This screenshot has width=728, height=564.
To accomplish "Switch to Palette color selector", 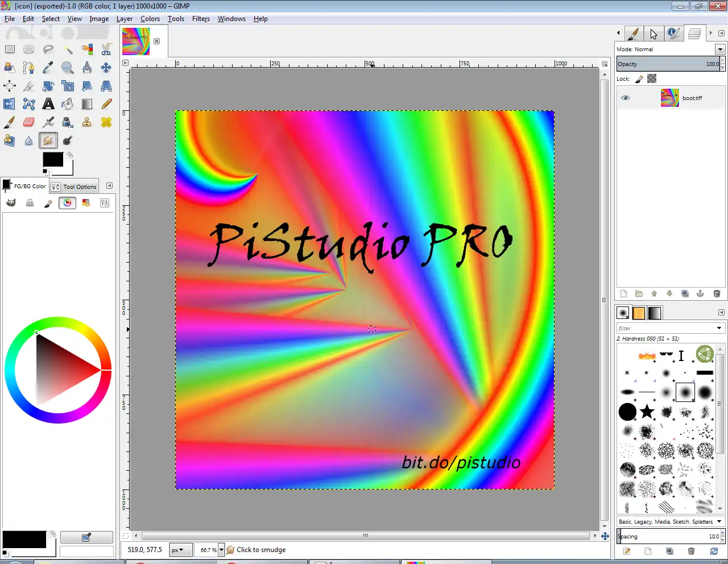I will coord(86,203).
